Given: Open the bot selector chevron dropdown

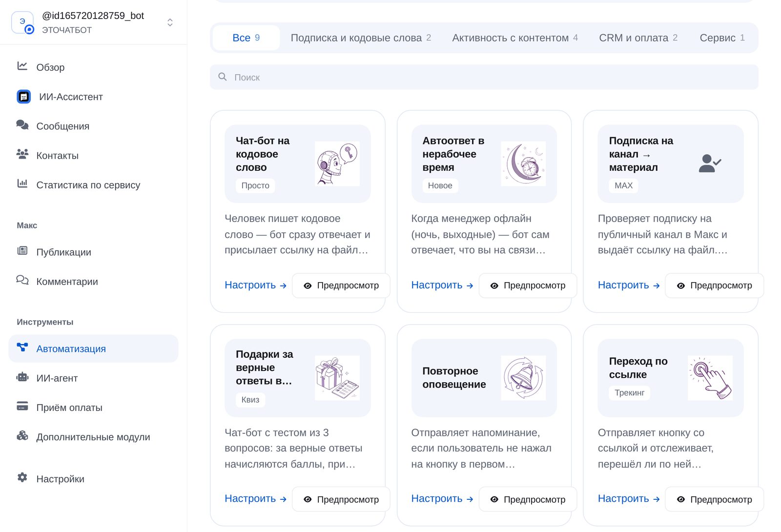Looking at the screenshot, I should pos(170,22).
